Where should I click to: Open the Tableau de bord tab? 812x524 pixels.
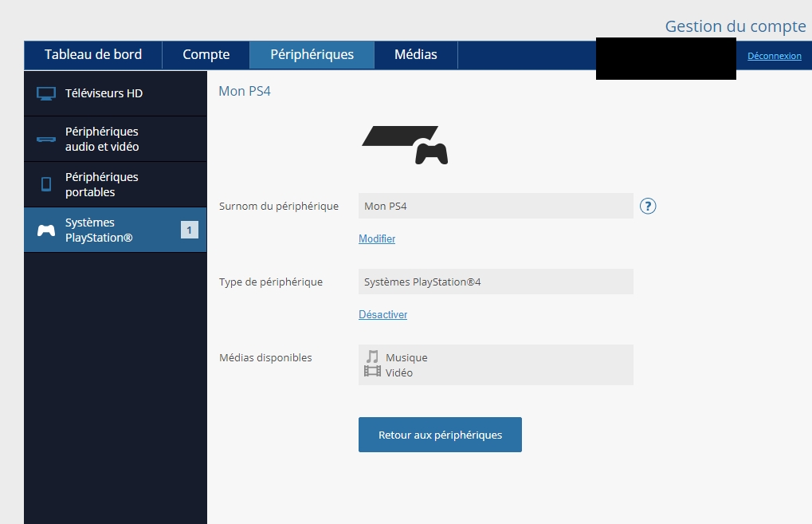(x=93, y=55)
